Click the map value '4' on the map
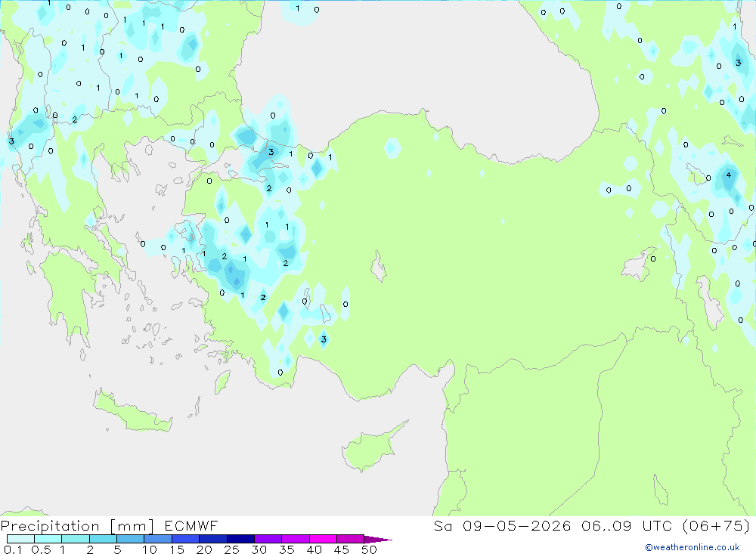 pyautogui.click(x=729, y=175)
